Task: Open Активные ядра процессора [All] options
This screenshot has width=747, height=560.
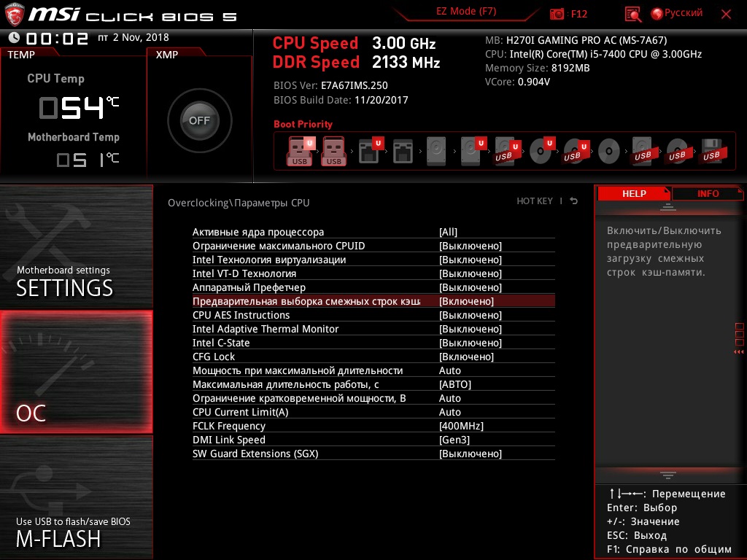Action: tap(373, 232)
